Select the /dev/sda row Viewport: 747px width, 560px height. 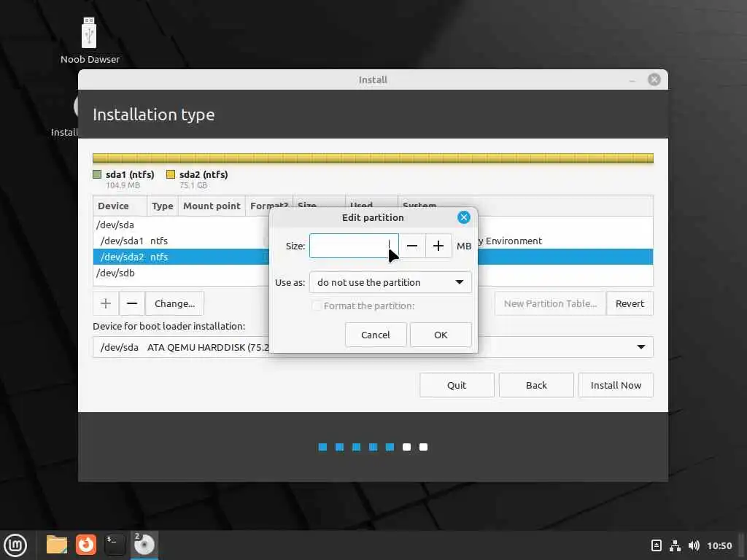373,225
